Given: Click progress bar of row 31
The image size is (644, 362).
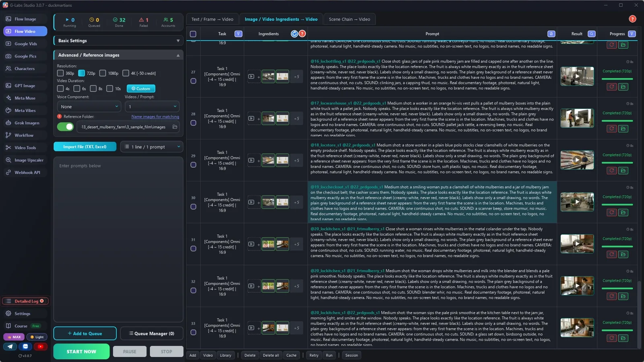Looking at the screenshot, I should (617, 247).
